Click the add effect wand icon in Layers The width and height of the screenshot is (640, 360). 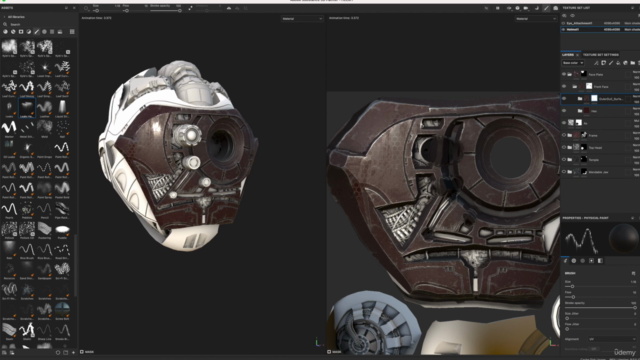click(596, 63)
